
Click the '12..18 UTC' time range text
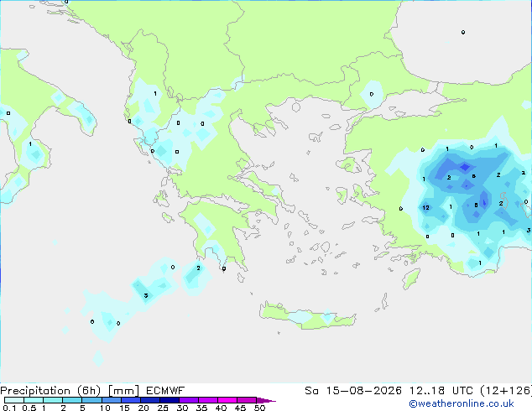(x=441, y=391)
